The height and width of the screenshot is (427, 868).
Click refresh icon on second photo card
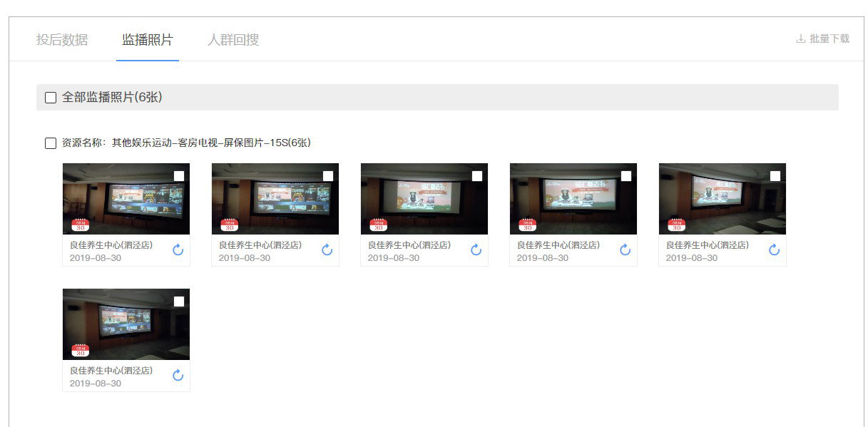tap(327, 249)
